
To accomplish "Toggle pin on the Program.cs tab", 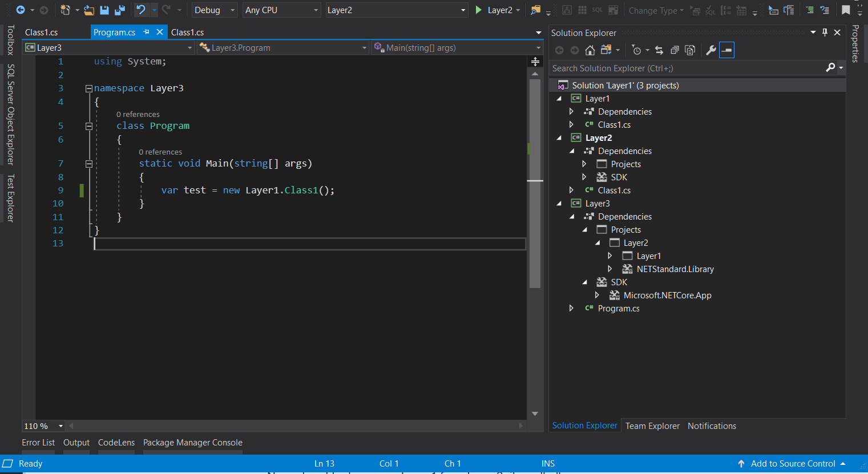I will point(147,32).
